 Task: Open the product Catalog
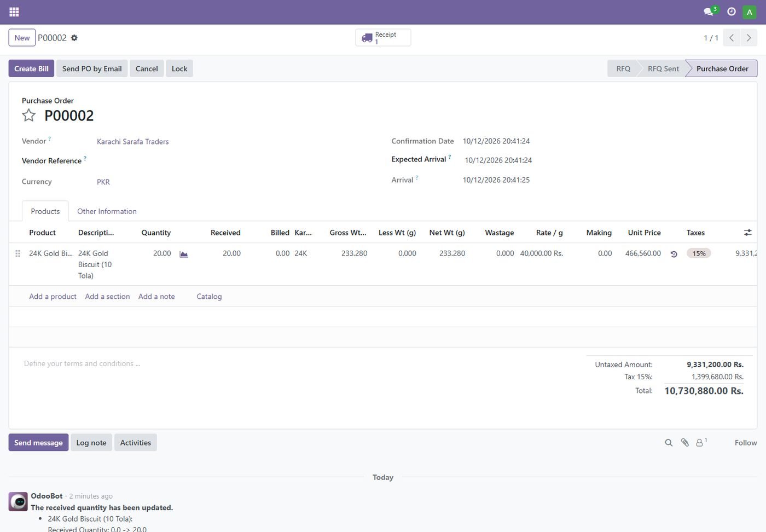(x=209, y=297)
